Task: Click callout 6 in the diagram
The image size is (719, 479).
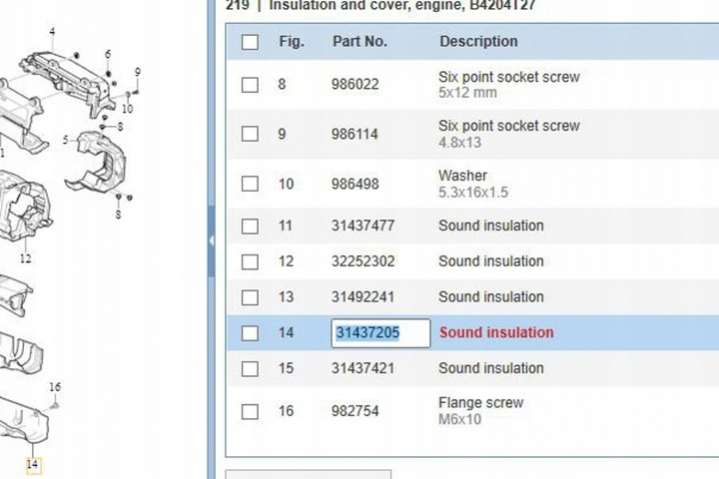Action: 108,55
